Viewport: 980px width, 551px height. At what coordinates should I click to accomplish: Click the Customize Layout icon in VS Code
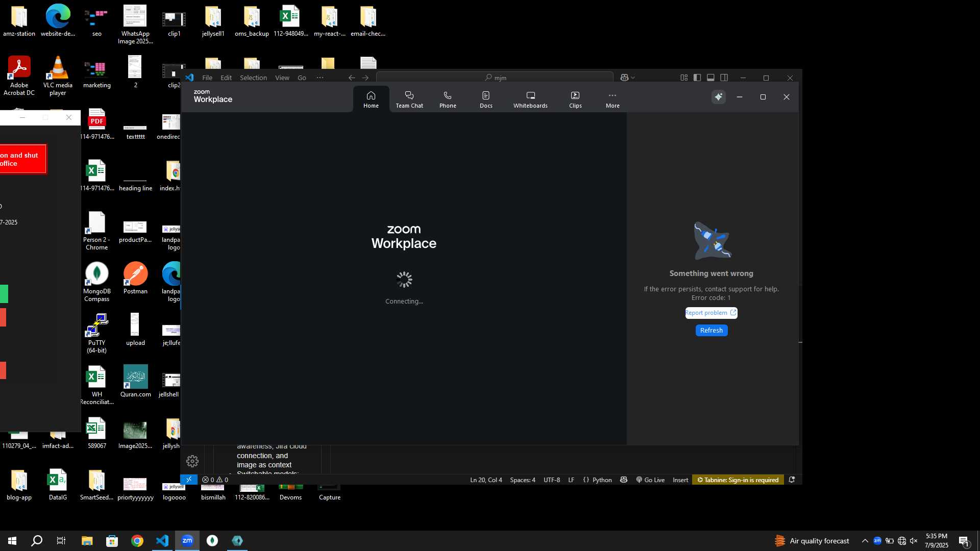point(684,78)
